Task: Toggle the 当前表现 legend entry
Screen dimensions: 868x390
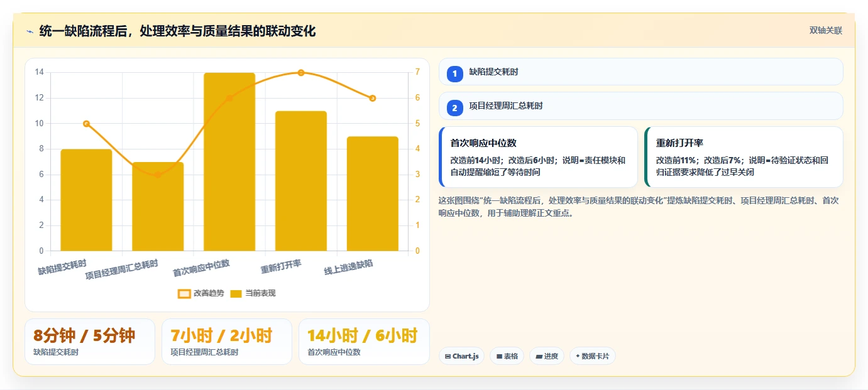Action: (253, 293)
